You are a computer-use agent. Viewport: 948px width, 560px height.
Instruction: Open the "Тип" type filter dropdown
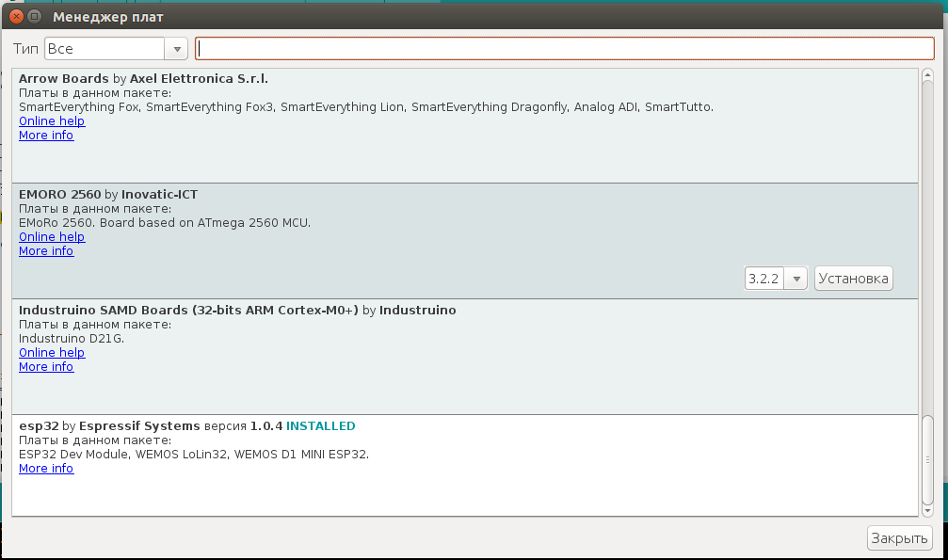(116, 49)
